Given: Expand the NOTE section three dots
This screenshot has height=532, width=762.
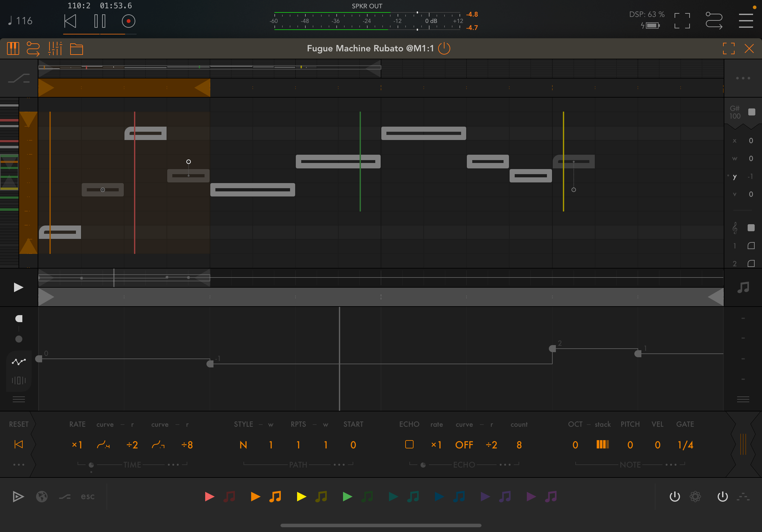Looking at the screenshot, I should [x=671, y=465].
